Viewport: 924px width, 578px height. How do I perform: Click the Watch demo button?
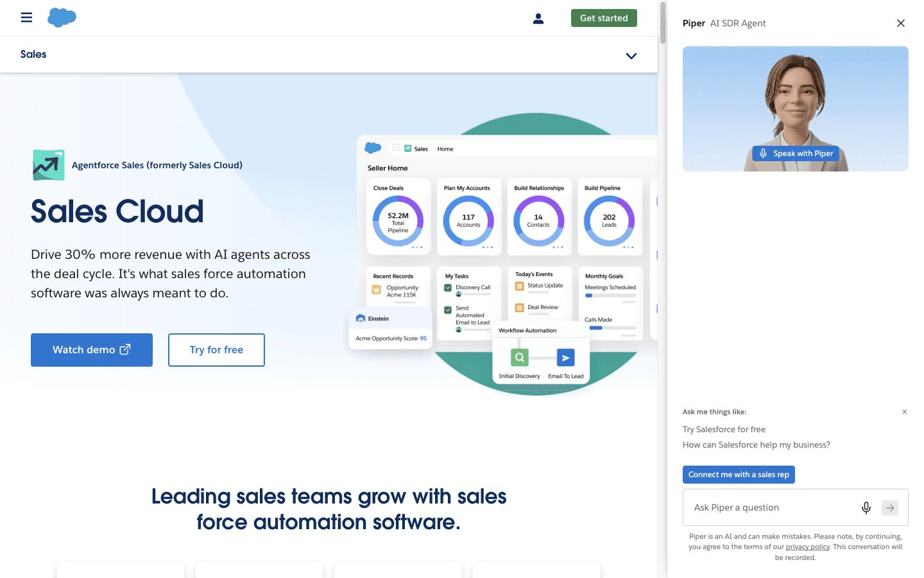click(x=92, y=350)
